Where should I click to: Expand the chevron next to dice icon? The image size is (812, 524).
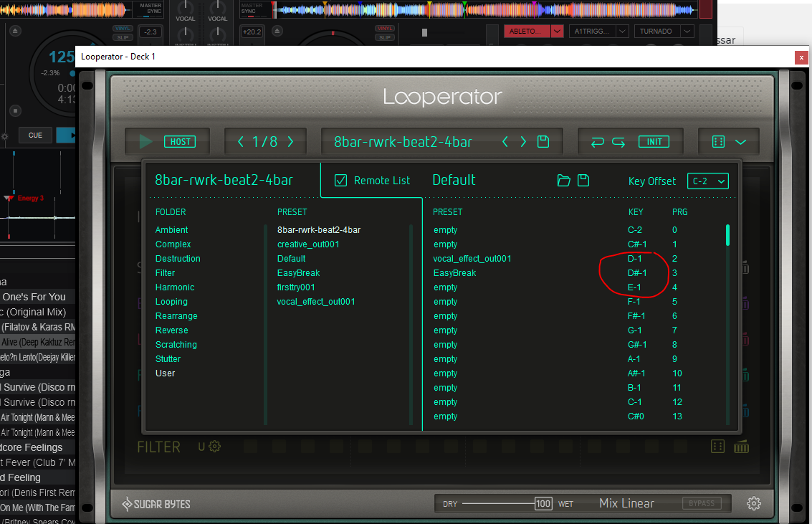pos(740,142)
